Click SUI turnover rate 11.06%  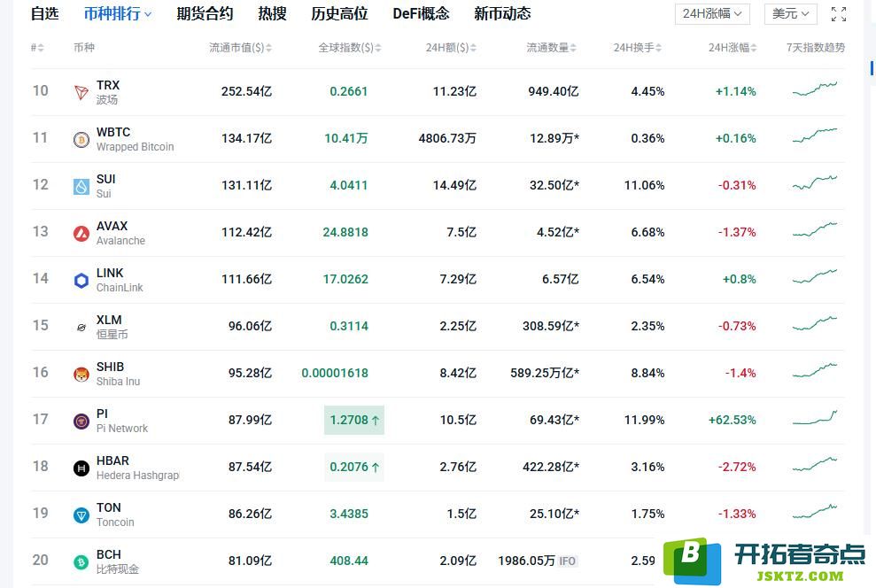(x=644, y=185)
